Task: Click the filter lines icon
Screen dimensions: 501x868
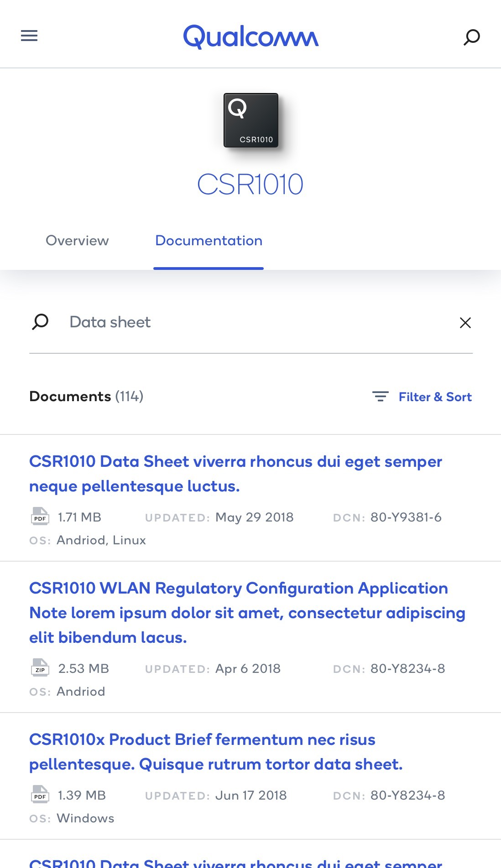Action: tap(380, 397)
